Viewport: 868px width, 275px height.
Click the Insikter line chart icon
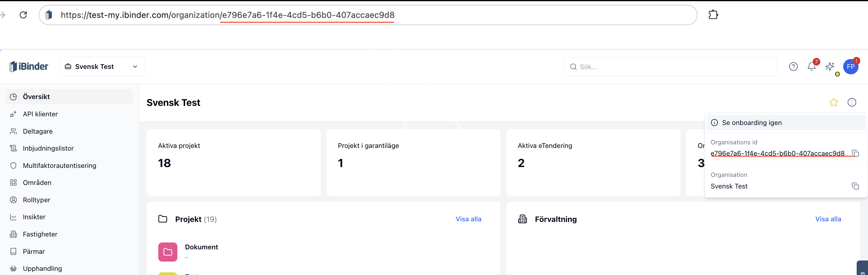tap(13, 217)
